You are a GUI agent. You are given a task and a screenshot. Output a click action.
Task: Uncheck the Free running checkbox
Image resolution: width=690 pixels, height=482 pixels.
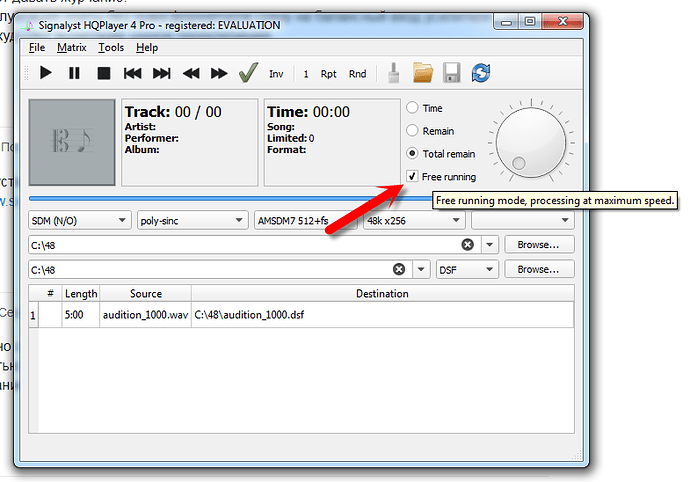412,177
